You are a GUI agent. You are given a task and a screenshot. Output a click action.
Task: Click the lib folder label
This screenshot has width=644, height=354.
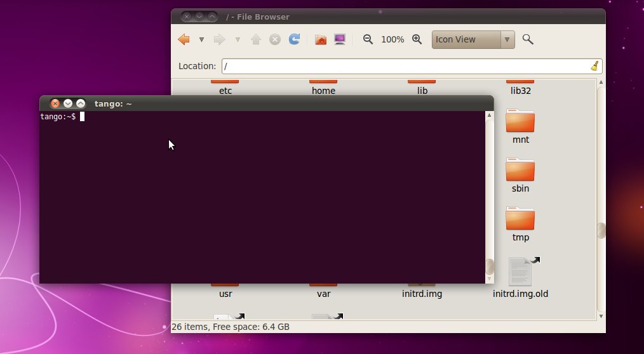tap(422, 91)
